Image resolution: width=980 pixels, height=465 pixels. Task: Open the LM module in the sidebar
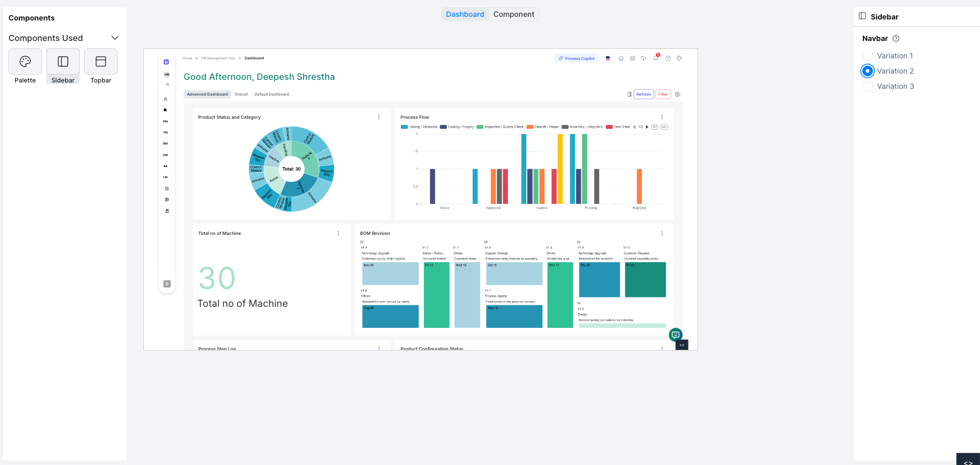165,177
